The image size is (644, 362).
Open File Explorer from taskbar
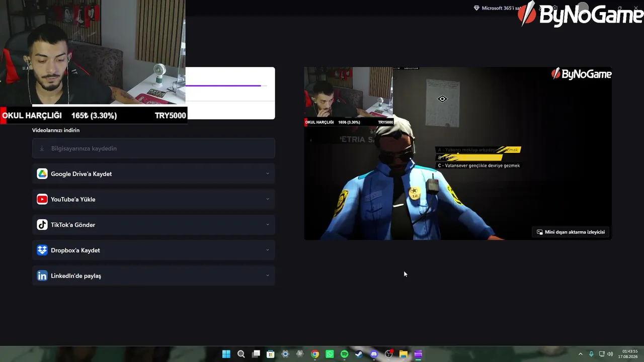pos(403,354)
